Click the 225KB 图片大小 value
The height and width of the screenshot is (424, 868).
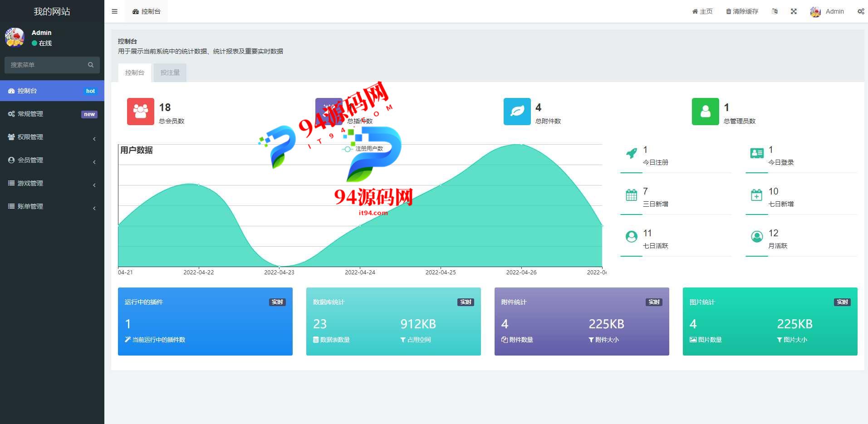tap(794, 324)
